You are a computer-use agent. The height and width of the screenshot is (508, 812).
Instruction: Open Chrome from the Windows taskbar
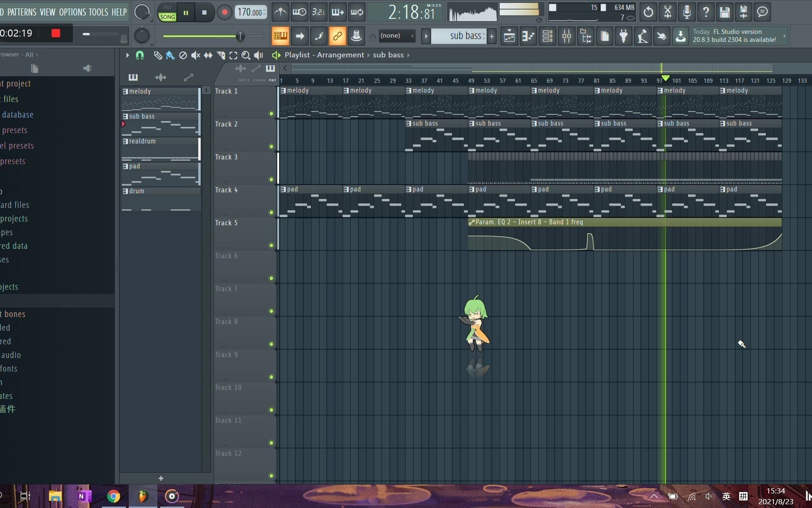click(113, 496)
